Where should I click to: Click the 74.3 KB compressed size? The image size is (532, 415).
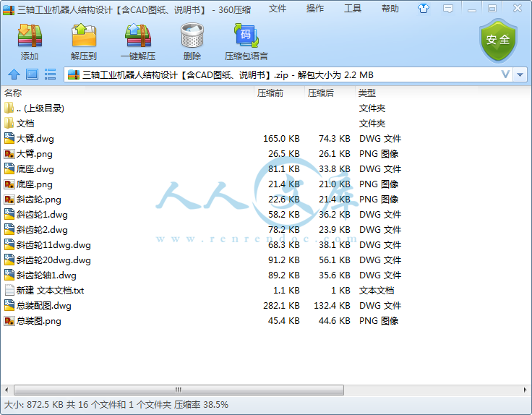pos(334,138)
